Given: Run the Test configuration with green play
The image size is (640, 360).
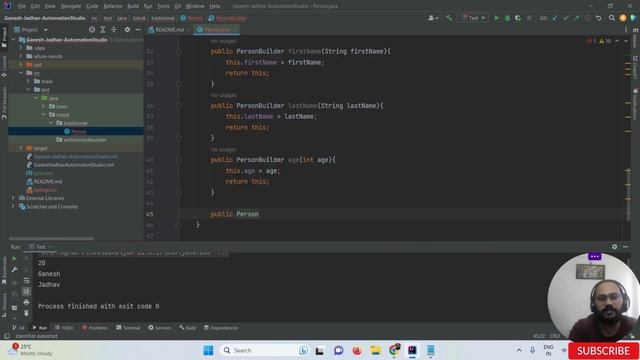Looking at the screenshot, I should click(496, 18).
